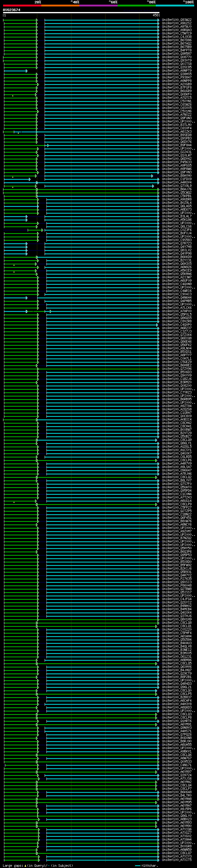The width and height of the screenshot is (197, 868).
Task: Select the UniRef100_C8CLQ9 label
Action: (x=177, y=440)
